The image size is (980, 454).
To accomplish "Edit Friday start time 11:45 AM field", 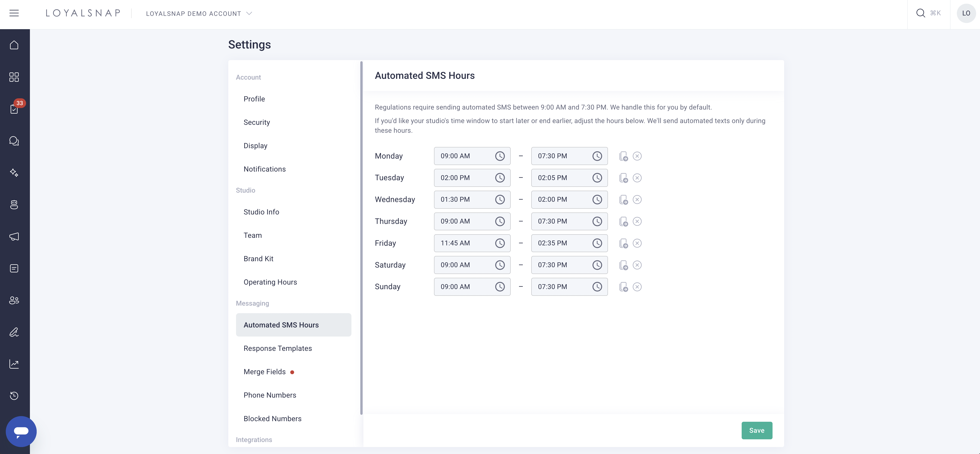I will 472,243.
